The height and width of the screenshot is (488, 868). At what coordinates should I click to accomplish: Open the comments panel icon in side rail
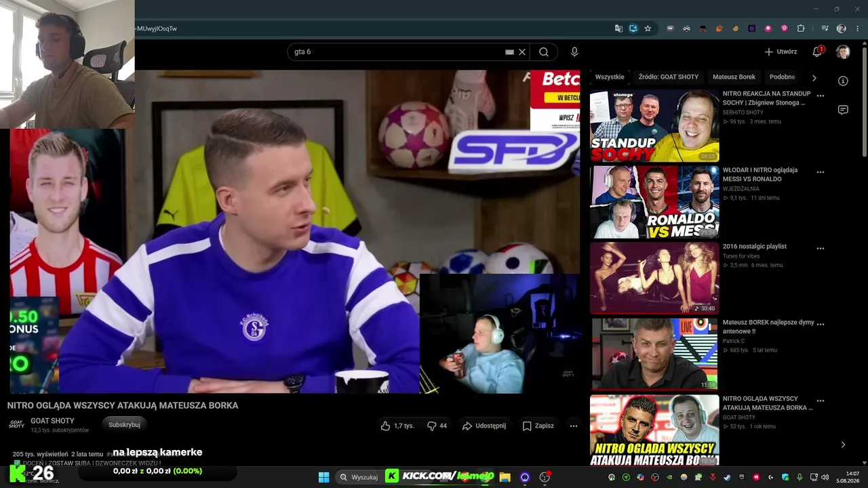point(843,110)
